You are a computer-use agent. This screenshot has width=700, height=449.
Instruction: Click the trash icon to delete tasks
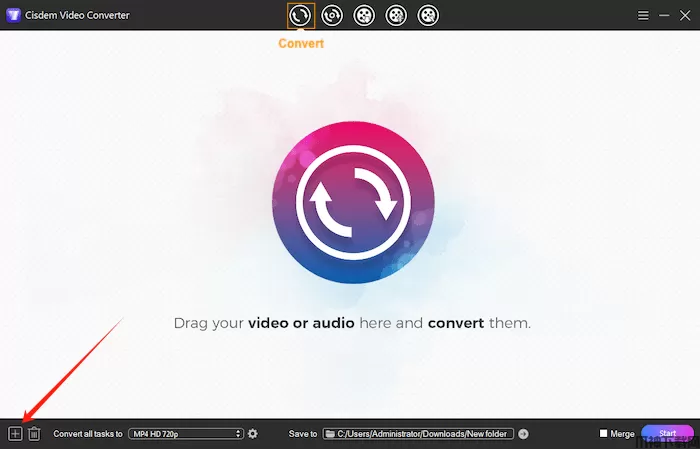[34, 433]
